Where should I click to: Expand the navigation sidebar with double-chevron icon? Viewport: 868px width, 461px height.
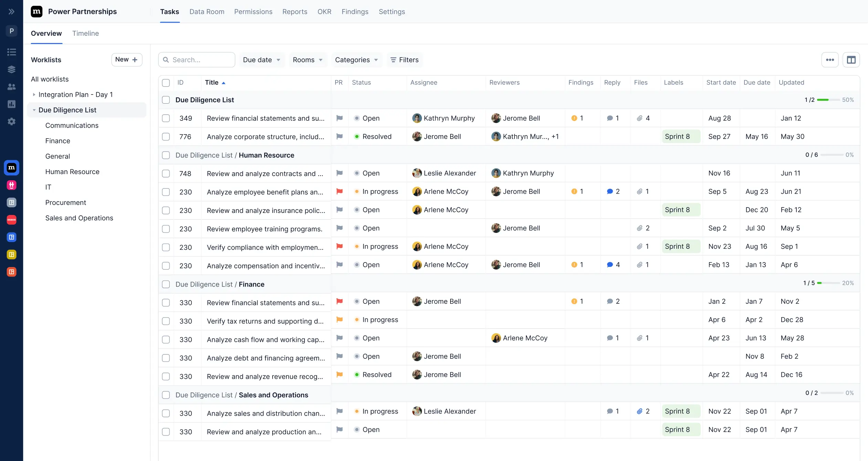point(11,11)
